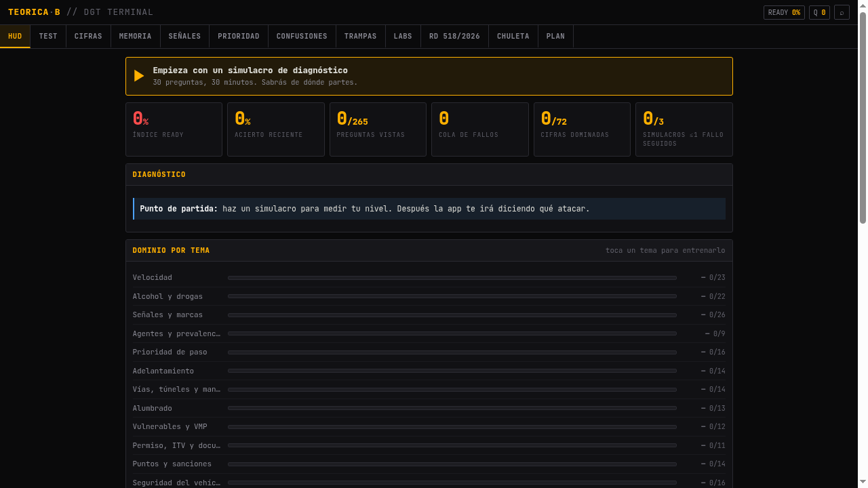Open the SEÑALES tab

click(185, 37)
